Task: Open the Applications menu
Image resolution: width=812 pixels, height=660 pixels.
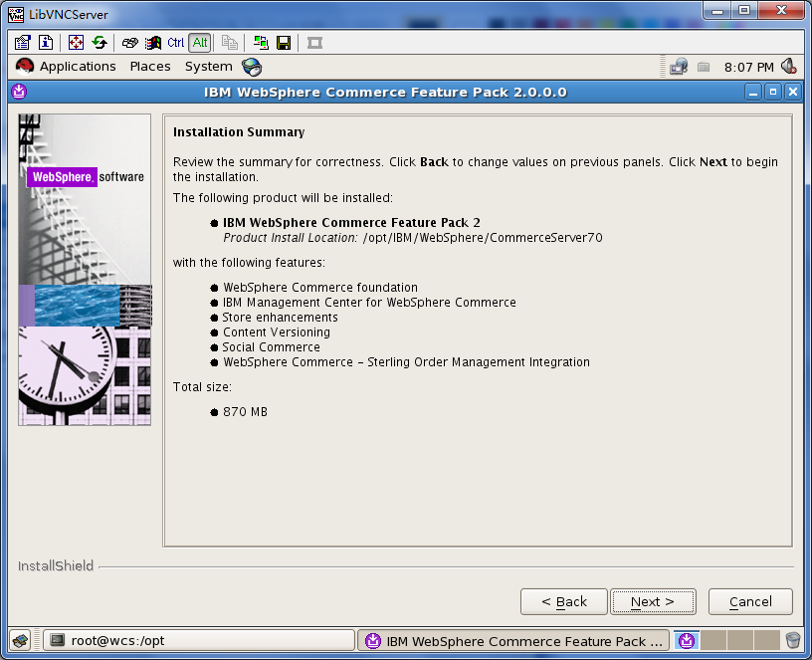Action: 78,67
